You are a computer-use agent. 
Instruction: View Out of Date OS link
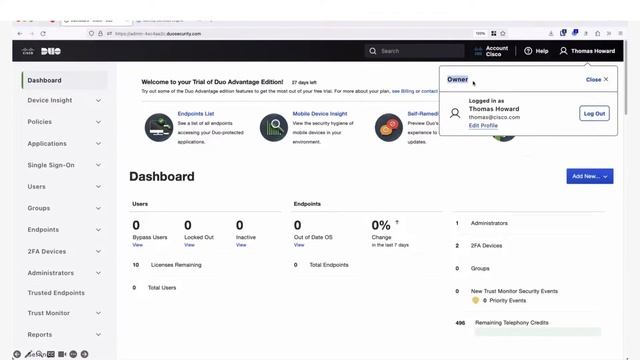pos(299,245)
